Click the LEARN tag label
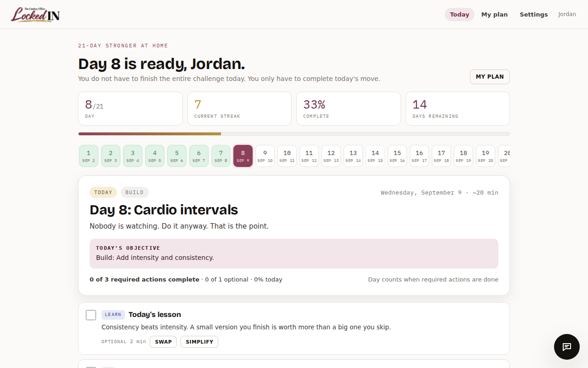 [x=113, y=315]
